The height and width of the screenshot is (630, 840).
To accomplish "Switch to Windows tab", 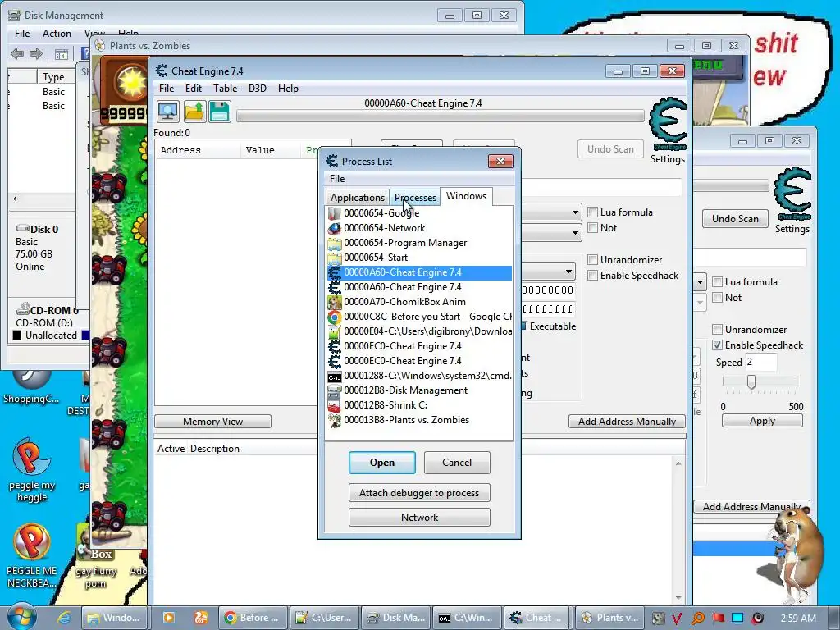I will click(x=466, y=196).
